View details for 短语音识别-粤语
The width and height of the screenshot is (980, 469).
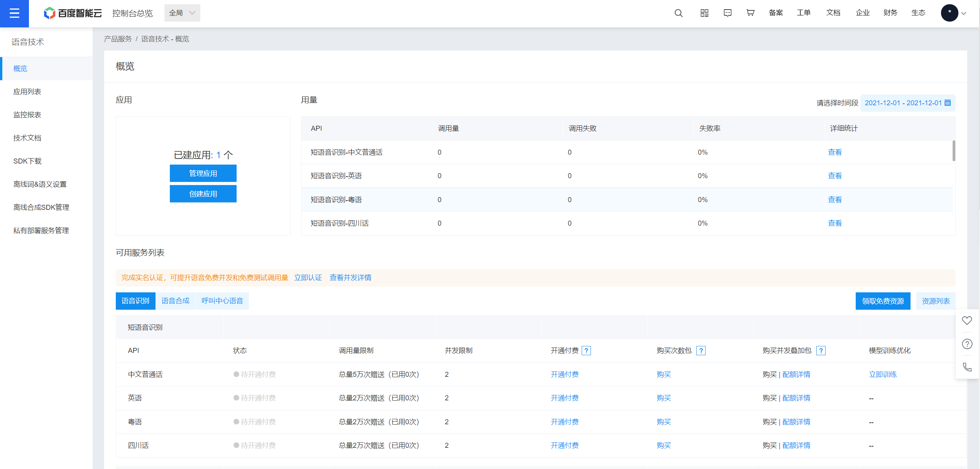point(834,200)
